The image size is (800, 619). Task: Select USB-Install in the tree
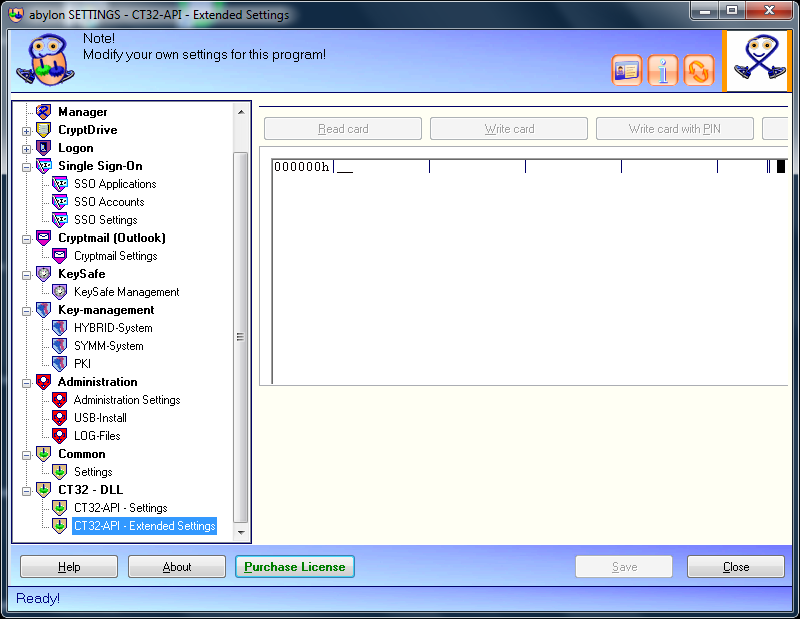100,418
